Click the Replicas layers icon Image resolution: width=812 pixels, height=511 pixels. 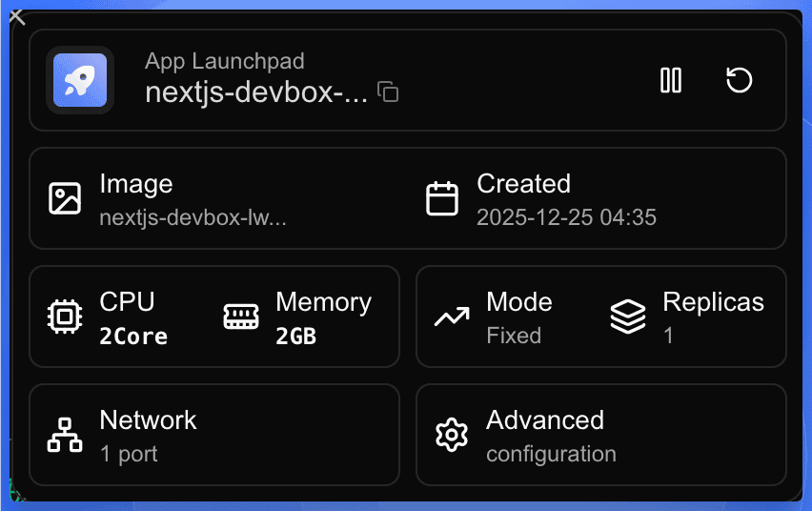628,317
